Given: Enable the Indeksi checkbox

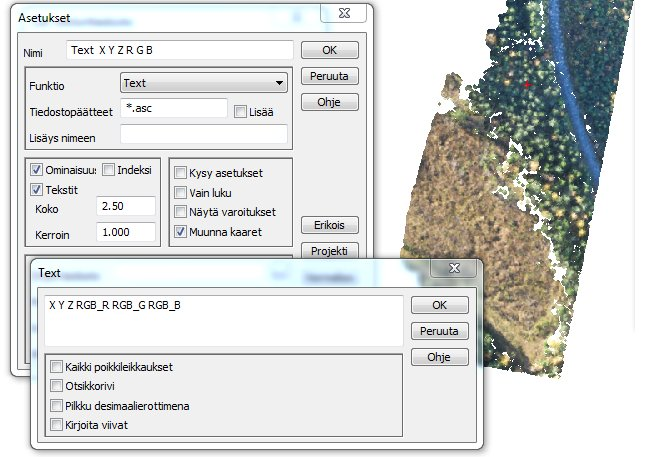Looking at the screenshot, I should (108, 170).
